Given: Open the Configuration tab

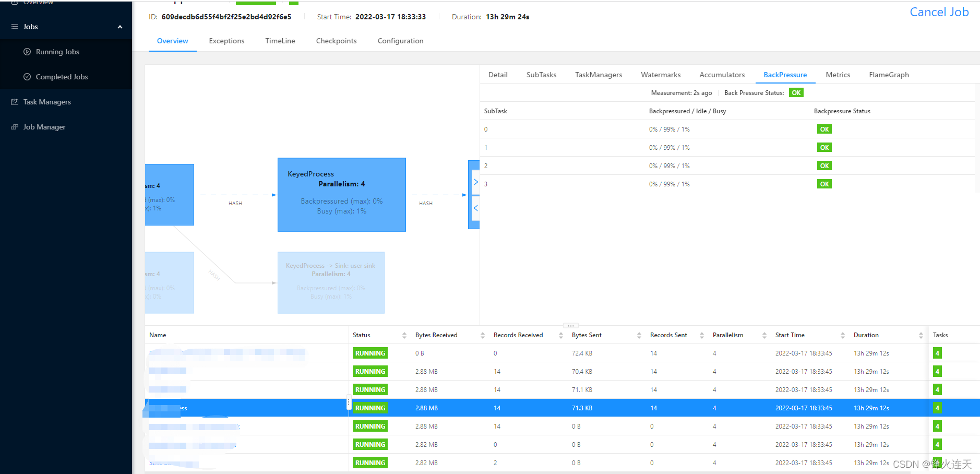Looking at the screenshot, I should point(401,41).
